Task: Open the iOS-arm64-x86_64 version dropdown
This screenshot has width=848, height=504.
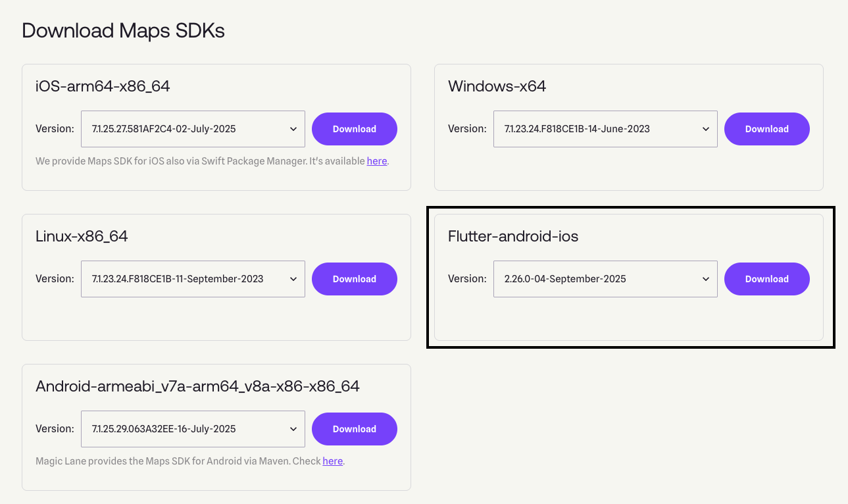Action: coord(193,129)
